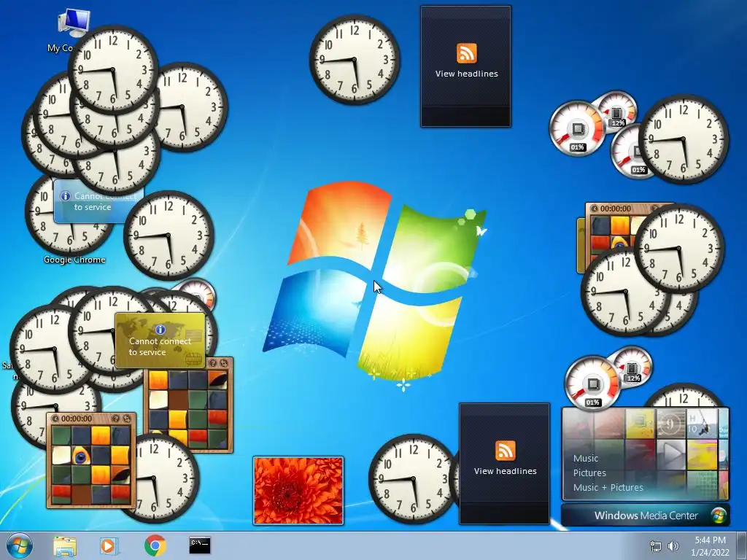Click the green Media Center logo orb
The width and height of the screenshot is (747, 560).
[x=719, y=516]
